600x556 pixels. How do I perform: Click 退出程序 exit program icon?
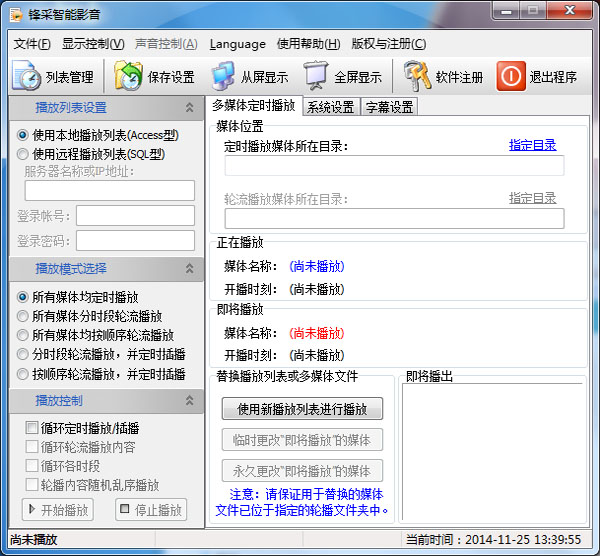(x=538, y=77)
